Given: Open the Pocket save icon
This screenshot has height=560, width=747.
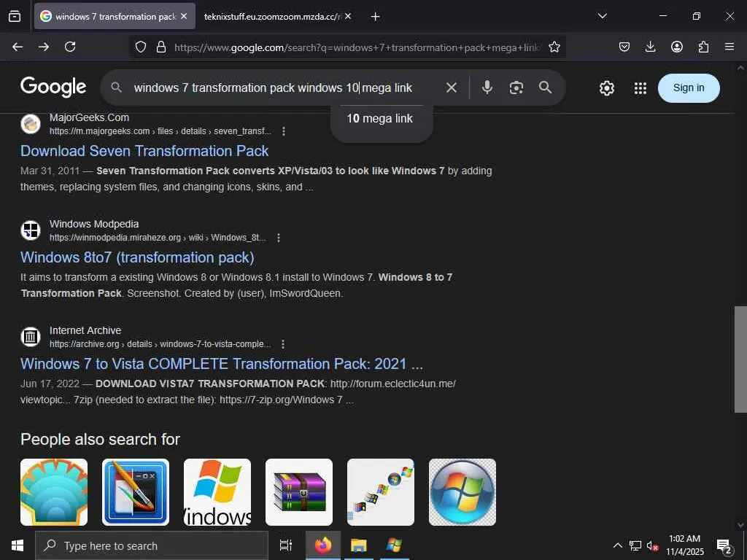Looking at the screenshot, I should tap(624, 47).
